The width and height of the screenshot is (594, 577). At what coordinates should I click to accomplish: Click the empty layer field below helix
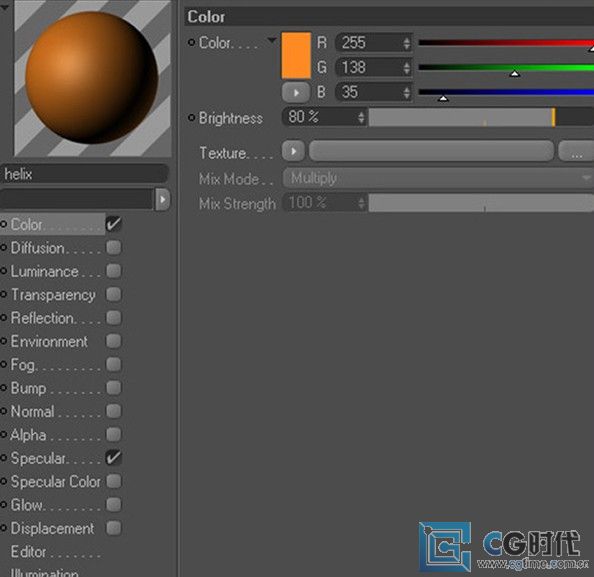(78, 199)
